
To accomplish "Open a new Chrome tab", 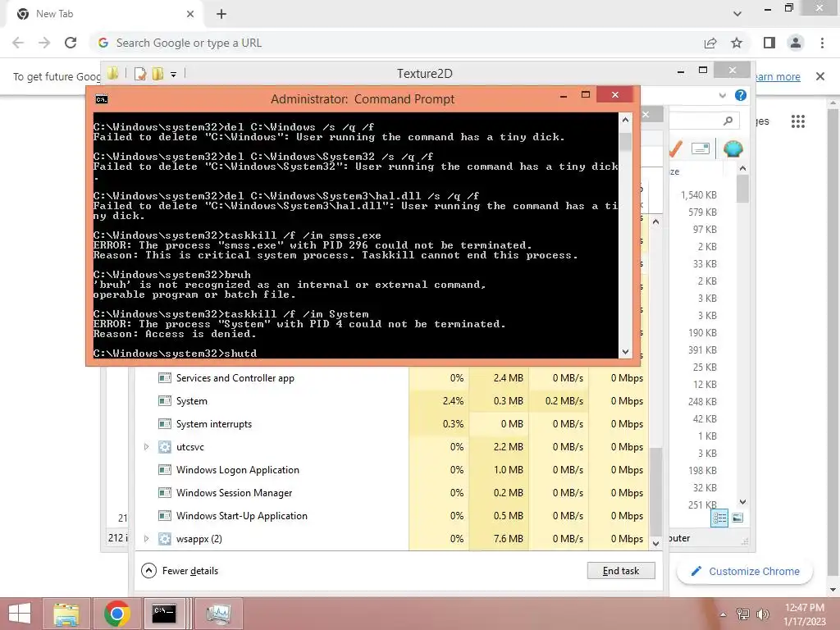I will [x=221, y=14].
